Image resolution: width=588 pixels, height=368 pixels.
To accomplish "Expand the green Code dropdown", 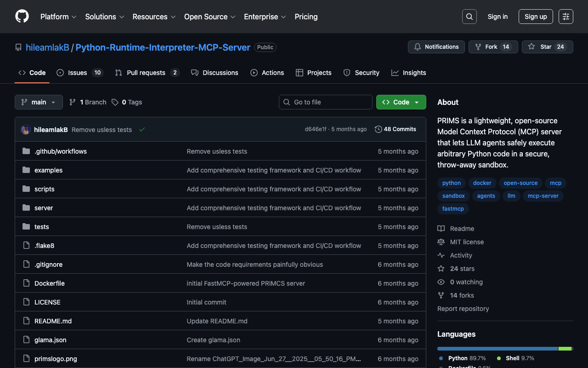I will (401, 102).
